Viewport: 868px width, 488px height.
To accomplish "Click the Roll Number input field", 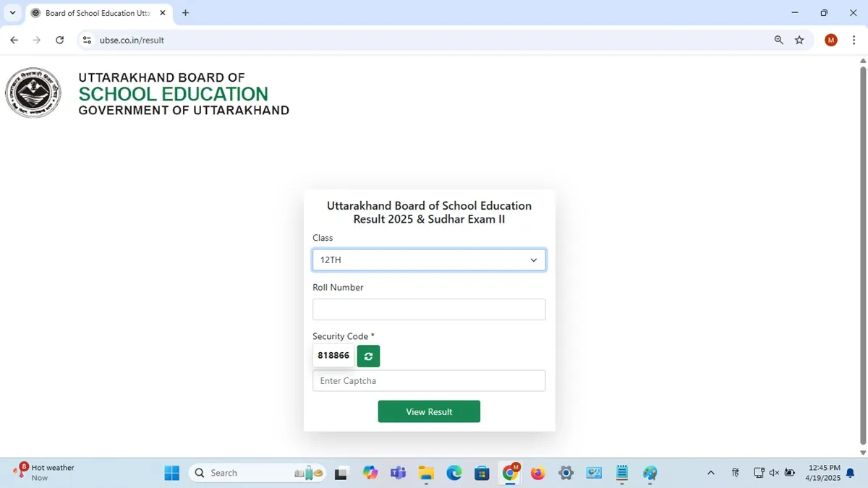I will pyautogui.click(x=429, y=309).
